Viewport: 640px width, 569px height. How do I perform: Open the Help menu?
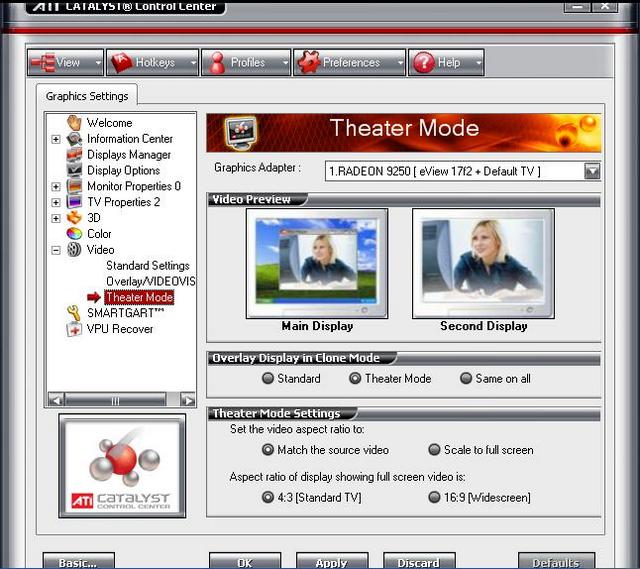(x=447, y=62)
